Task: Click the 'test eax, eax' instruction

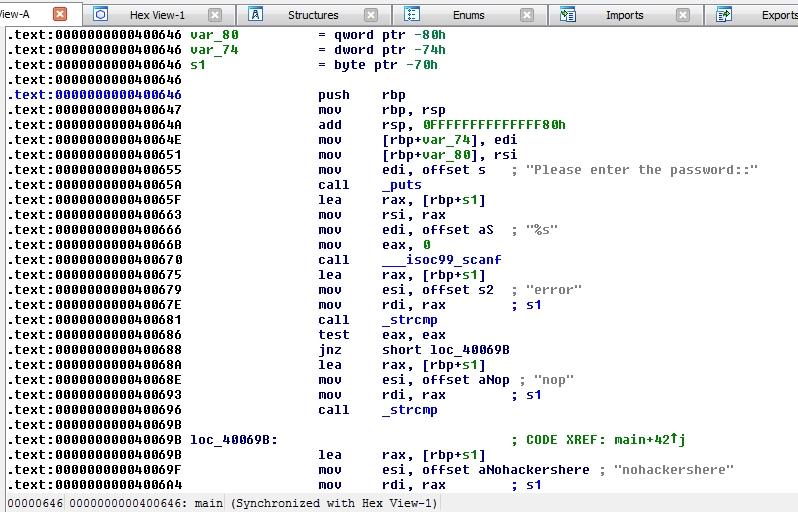Action: (x=382, y=334)
